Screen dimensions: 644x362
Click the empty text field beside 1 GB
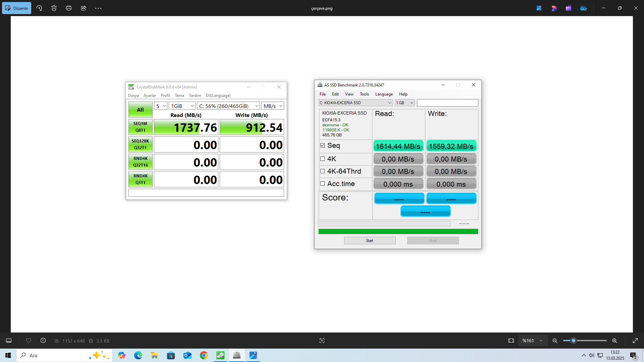(x=447, y=103)
